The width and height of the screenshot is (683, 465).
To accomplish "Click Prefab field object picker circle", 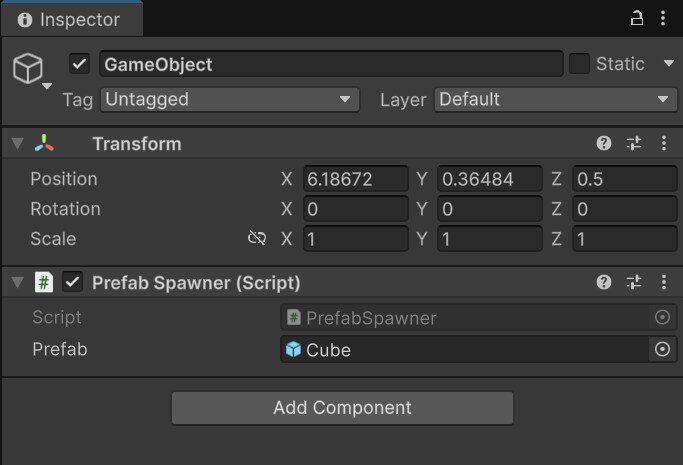I will click(661, 350).
